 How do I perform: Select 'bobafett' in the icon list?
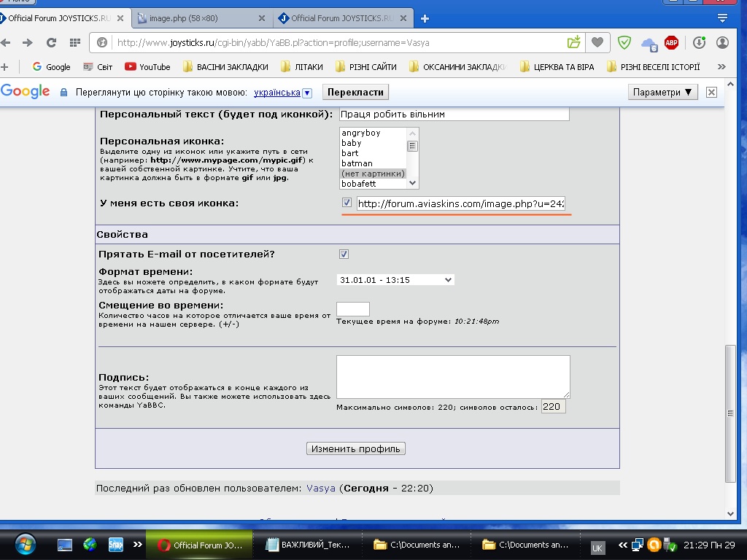[359, 184]
